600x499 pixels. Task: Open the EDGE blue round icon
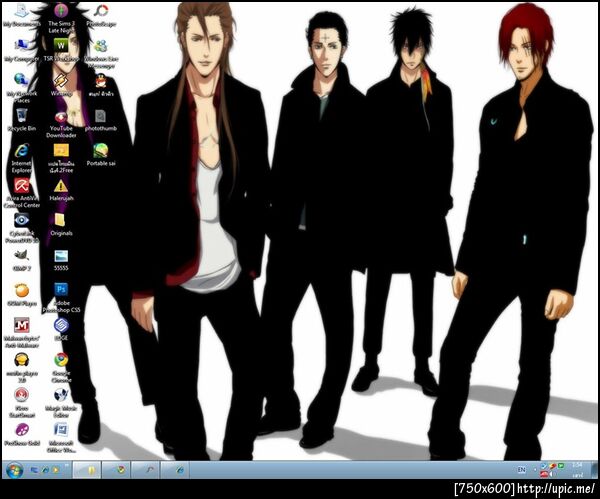pyautogui.click(x=61, y=329)
